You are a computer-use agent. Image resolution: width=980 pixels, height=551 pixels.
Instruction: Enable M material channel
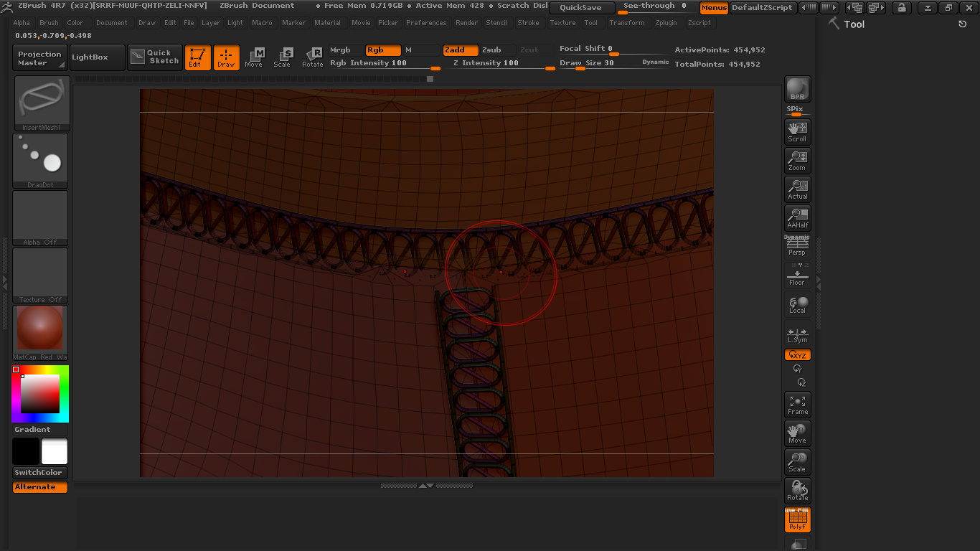421,50
